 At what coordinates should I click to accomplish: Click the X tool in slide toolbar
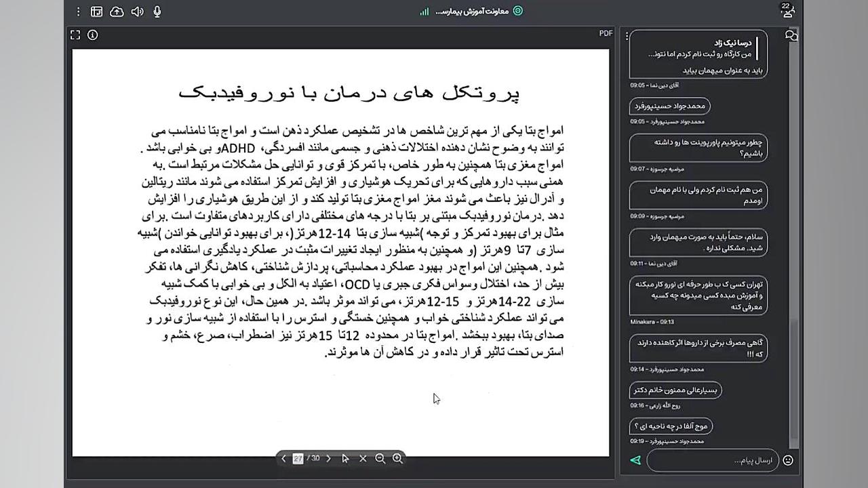363,458
